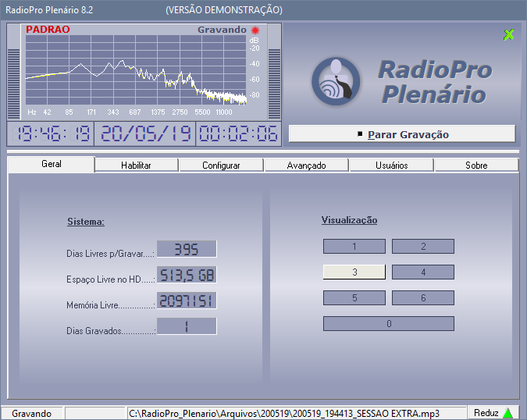The height and width of the screenshot is (420, 527).
Task: Open the Usuários tab
Action: tap(392, 166)
